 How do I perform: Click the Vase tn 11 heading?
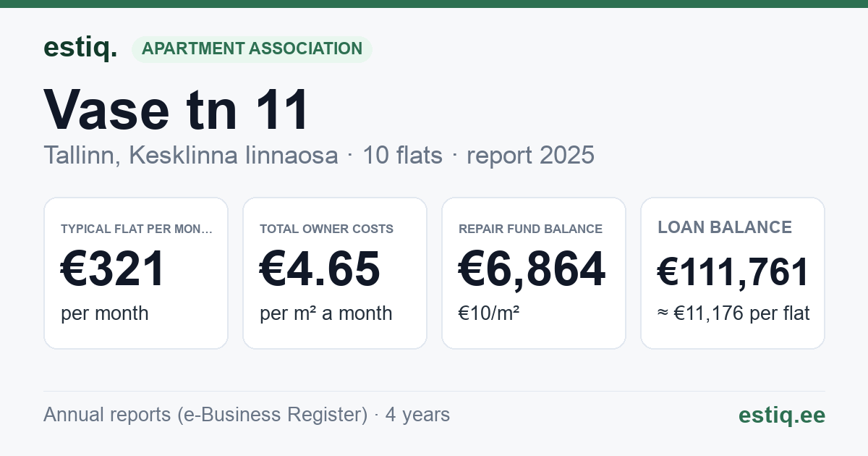[x=176, y=110]
